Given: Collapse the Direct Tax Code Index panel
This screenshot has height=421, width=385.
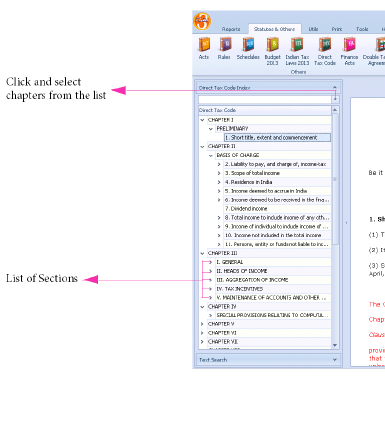Looking at the screenshot, I should click(335, 87).
